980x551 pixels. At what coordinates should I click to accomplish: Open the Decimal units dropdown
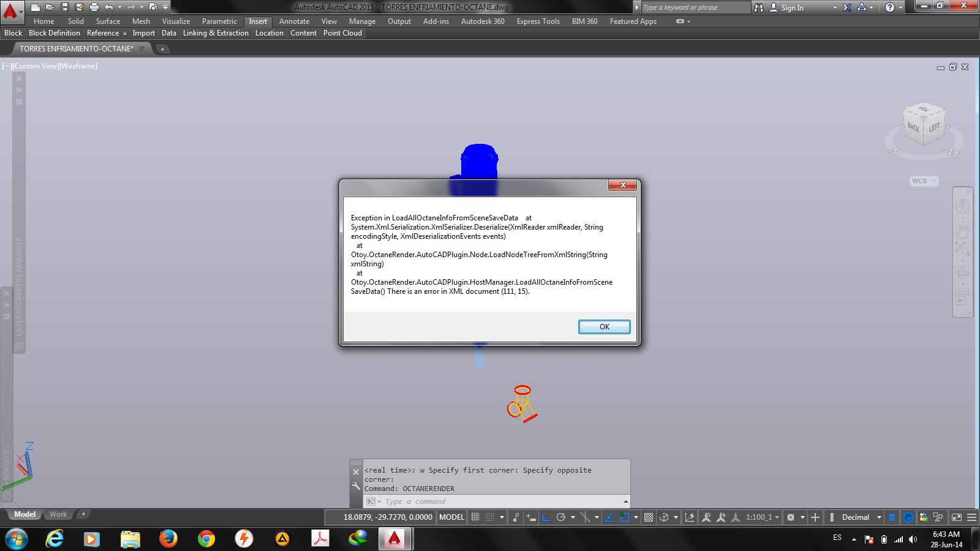tap(861, 517)
